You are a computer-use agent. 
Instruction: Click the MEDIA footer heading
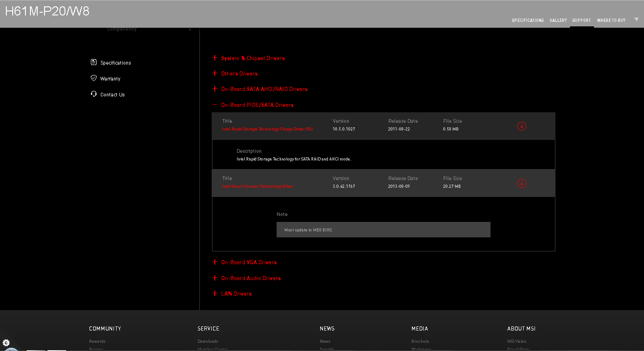point(420,329)
